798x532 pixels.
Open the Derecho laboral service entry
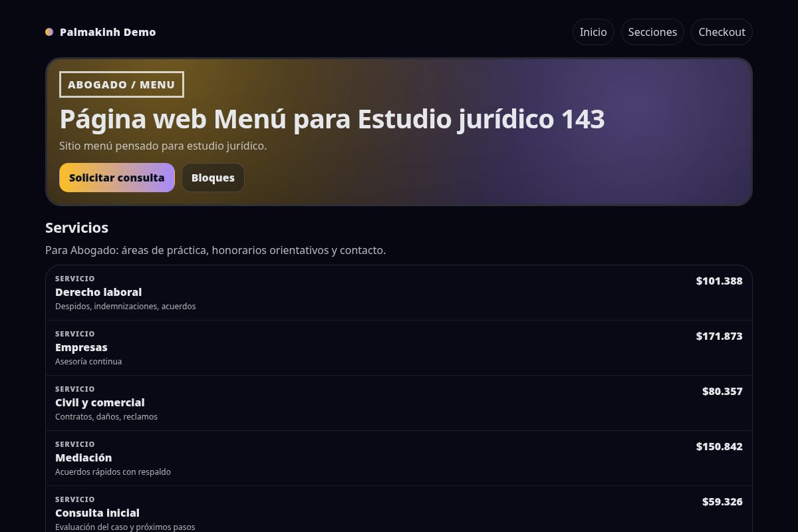98,293
